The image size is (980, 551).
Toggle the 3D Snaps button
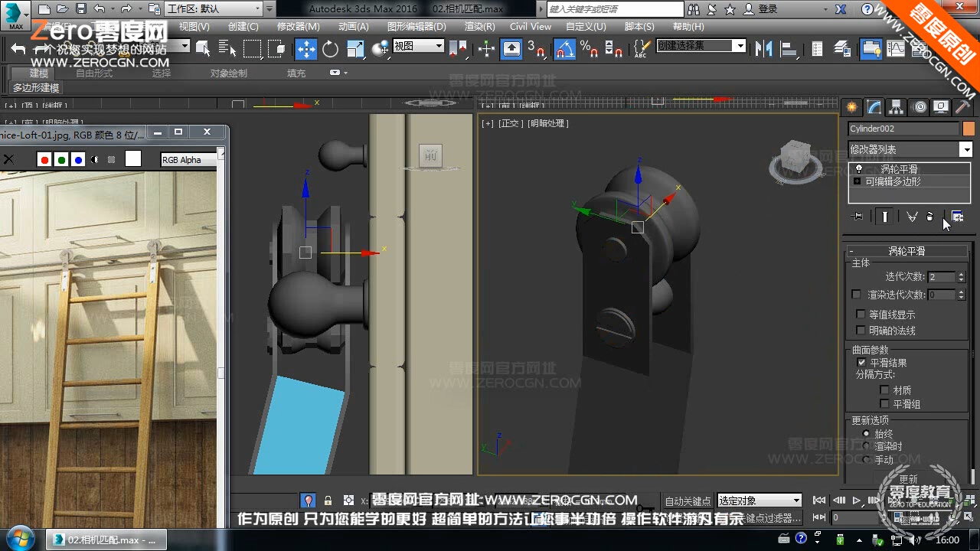click(x=538, y=49)
